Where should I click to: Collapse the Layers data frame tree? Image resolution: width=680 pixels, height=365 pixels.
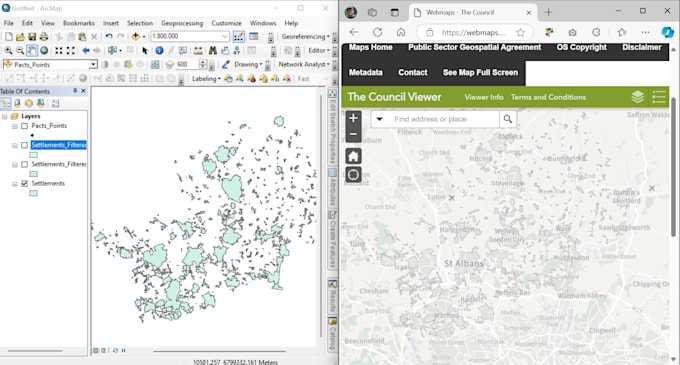coord(5,116)
